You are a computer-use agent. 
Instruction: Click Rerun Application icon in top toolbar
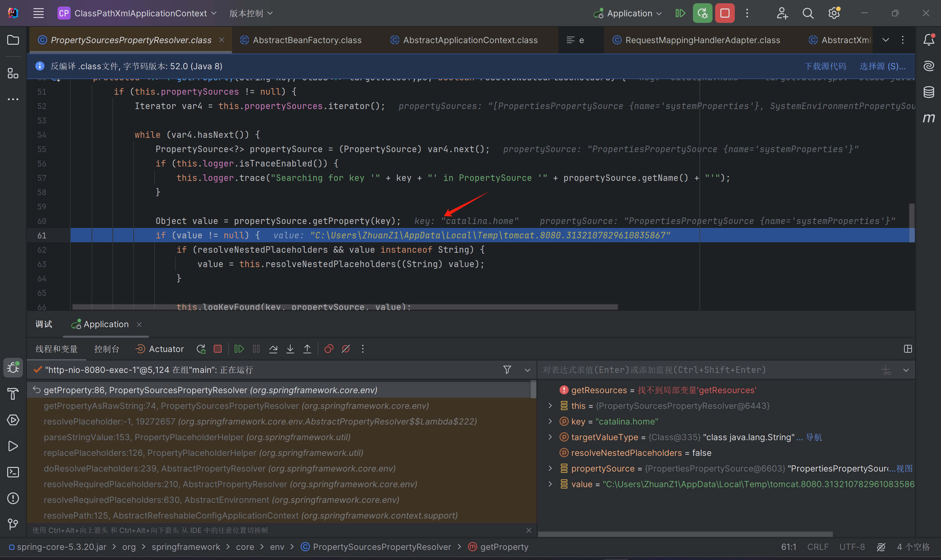[702, 14]
